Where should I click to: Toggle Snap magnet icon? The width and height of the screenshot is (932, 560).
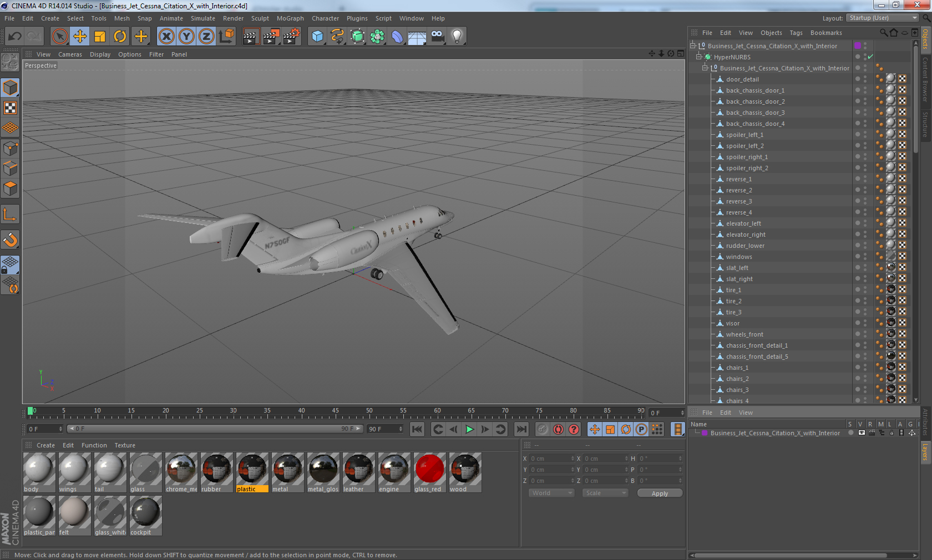pos(10,240)
